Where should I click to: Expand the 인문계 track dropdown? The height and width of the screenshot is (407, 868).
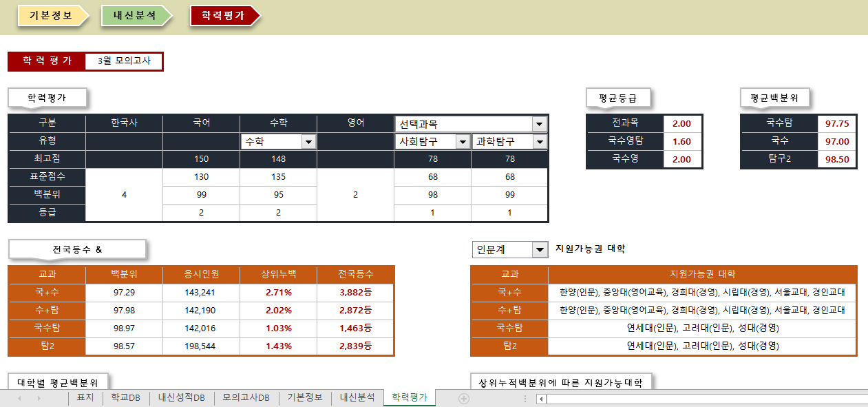tap(540, 249)
